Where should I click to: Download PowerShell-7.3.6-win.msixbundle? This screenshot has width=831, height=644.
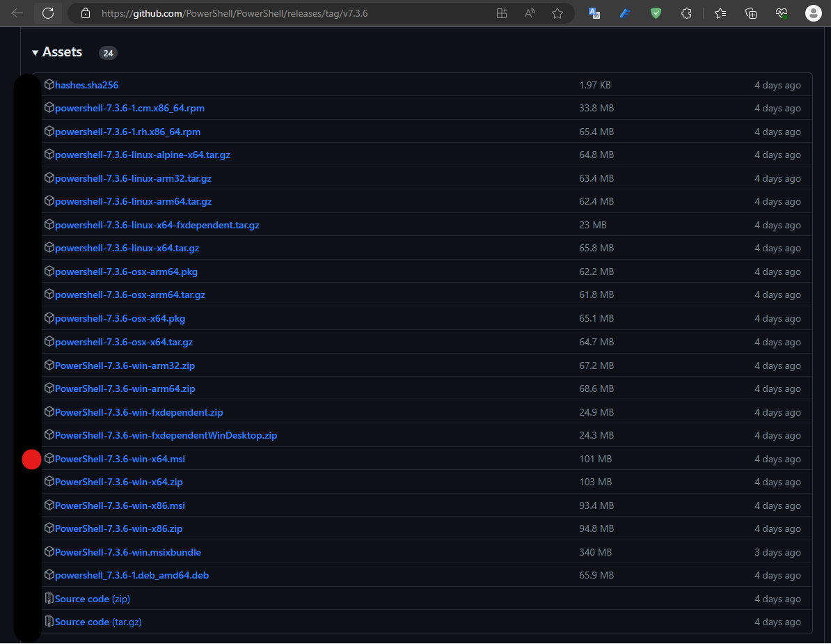coord(128,552)
